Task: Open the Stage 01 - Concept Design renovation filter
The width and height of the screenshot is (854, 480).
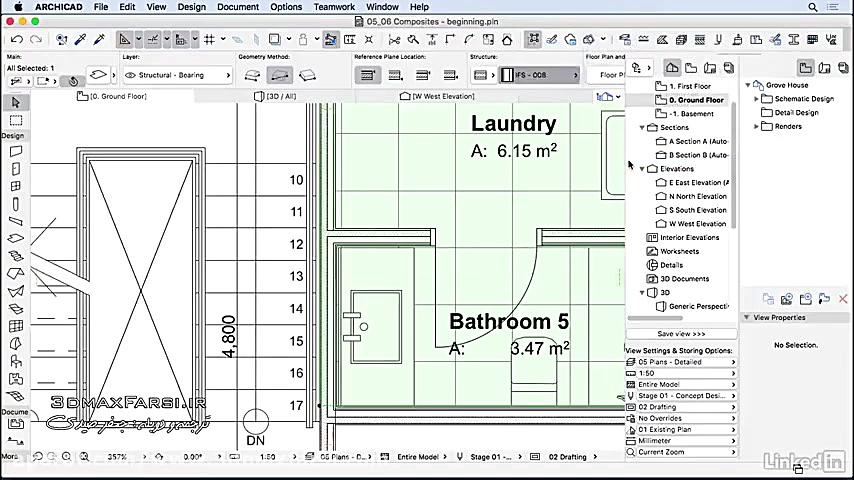Action: pos(681,396)
